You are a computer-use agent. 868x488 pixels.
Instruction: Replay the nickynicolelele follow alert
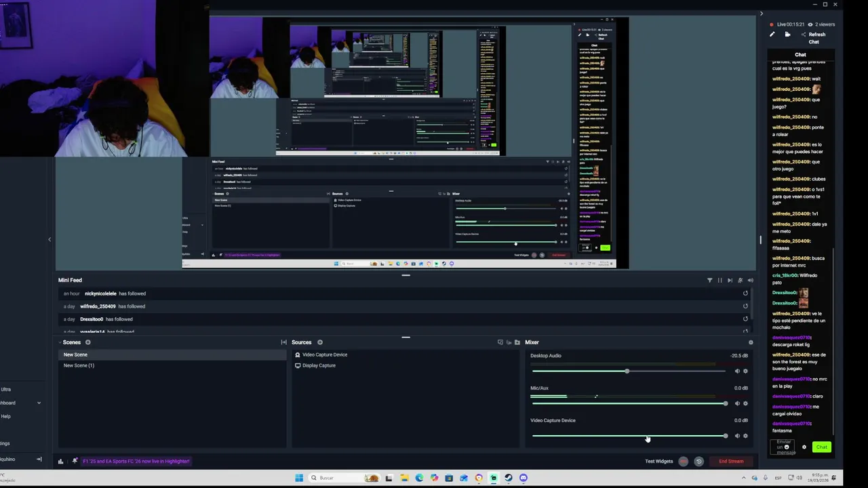click(745, 293)
